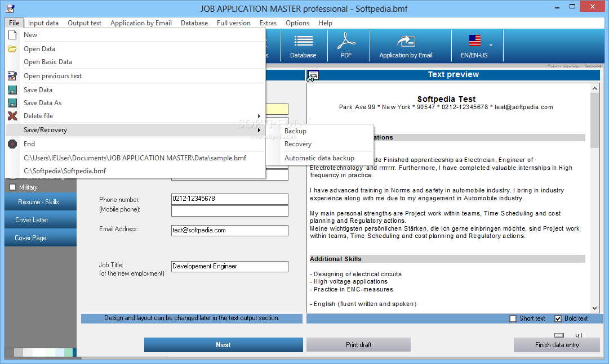Viewport: 609px width, 364px height.
Task: Click the End stop icon
Action: [x=12, y=144]
